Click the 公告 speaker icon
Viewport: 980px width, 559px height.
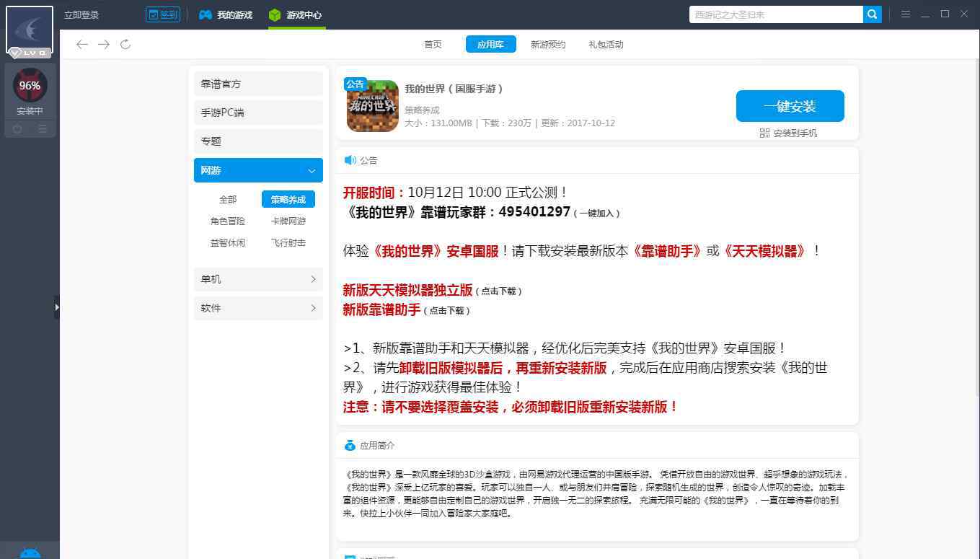pyautogui.click(x=350, y=160)
